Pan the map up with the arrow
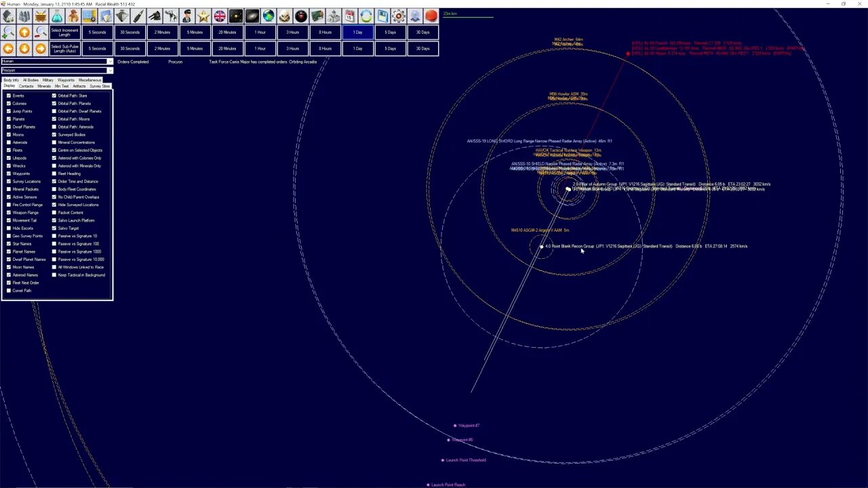Viewport: 868px width, 488px height. click(24, 33)
